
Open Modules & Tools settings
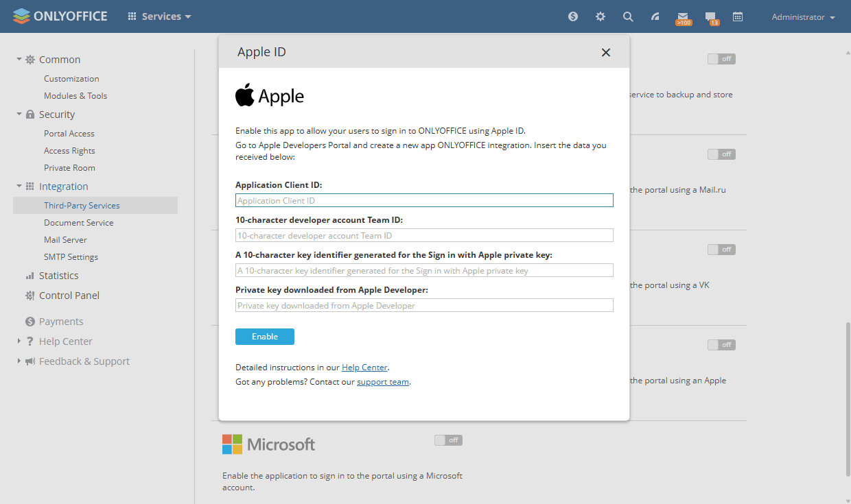tap(75, 96)
